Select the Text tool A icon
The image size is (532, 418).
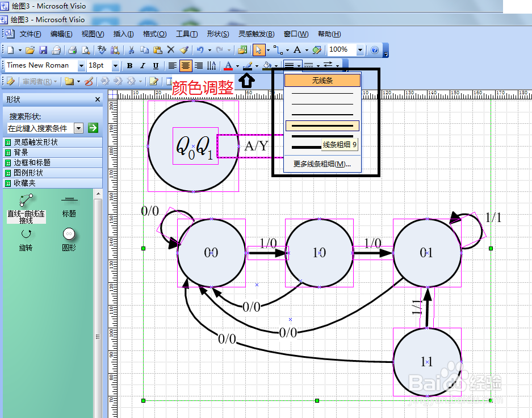(x=297, y=50)
